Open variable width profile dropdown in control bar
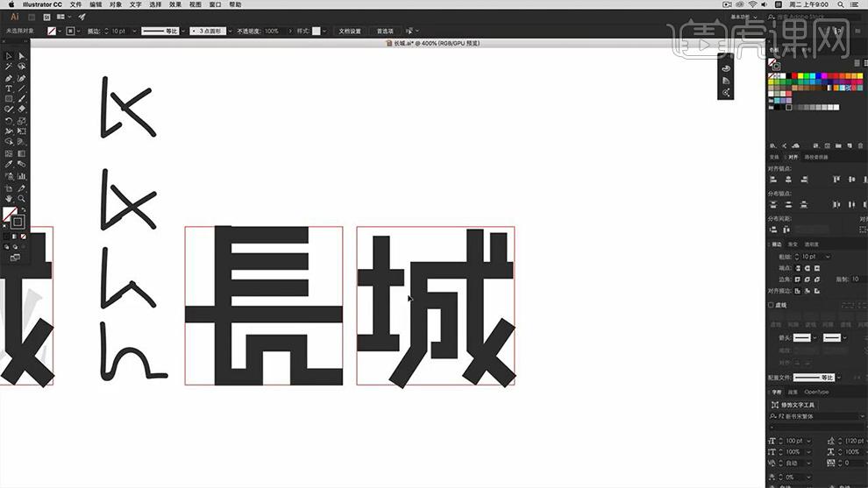Screen dimensions: 868x488 pos(182,31)
